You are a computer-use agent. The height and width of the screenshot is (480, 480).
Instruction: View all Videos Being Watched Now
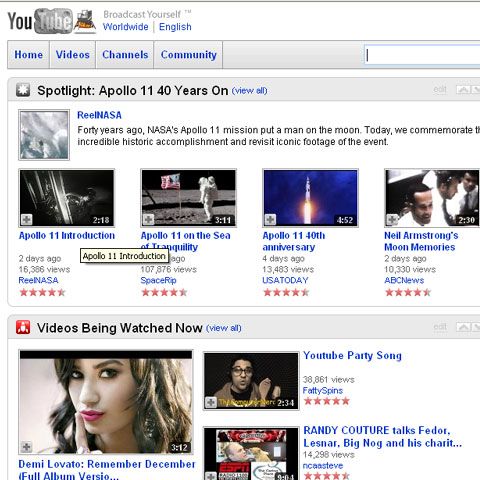[x=224, y=328]
